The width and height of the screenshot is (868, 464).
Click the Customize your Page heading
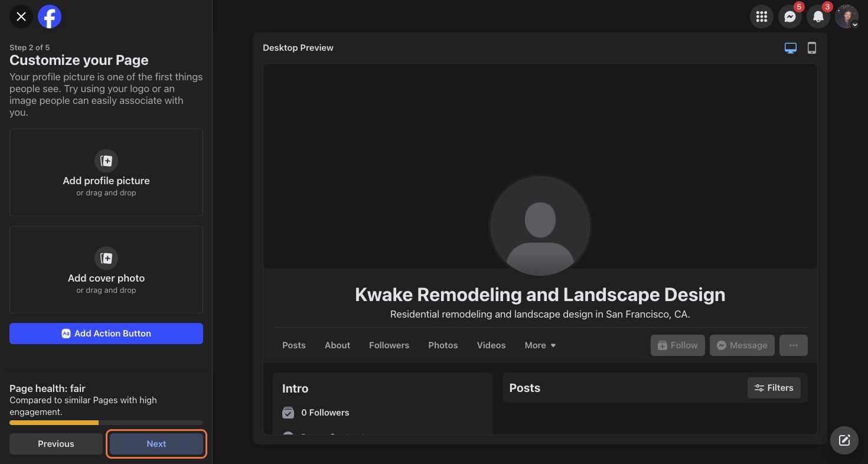pos(79,60)
